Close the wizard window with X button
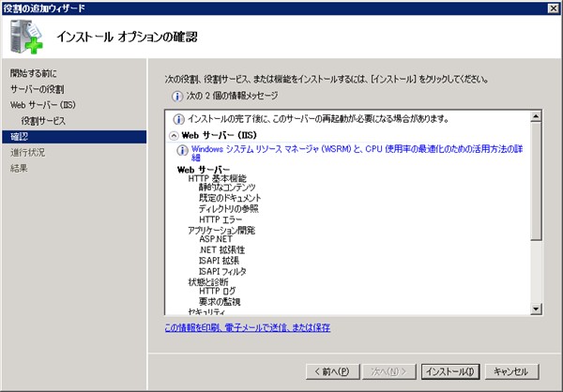The height and width of the screenshot is (392, 563). [554, 8]
